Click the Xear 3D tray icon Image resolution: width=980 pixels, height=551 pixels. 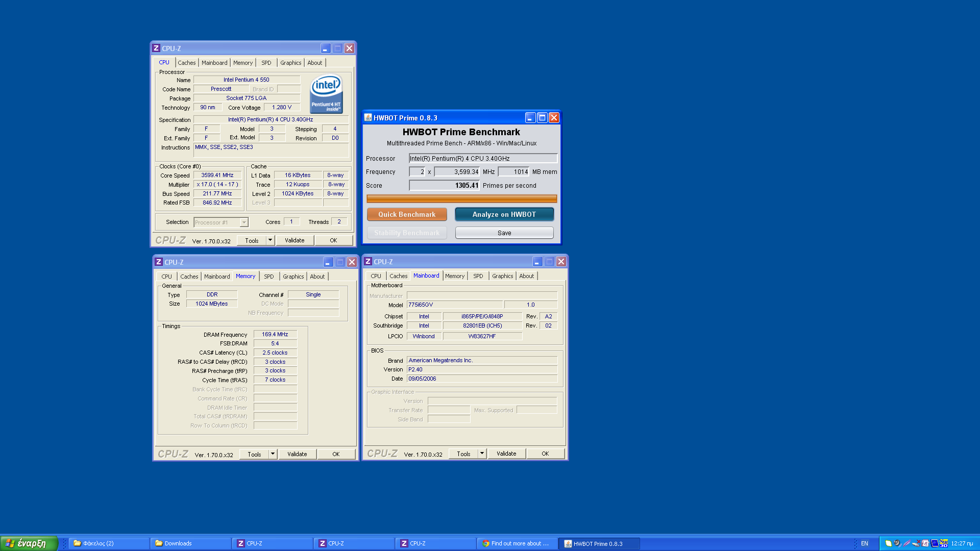pyautogui.click(x=944, y=544)
